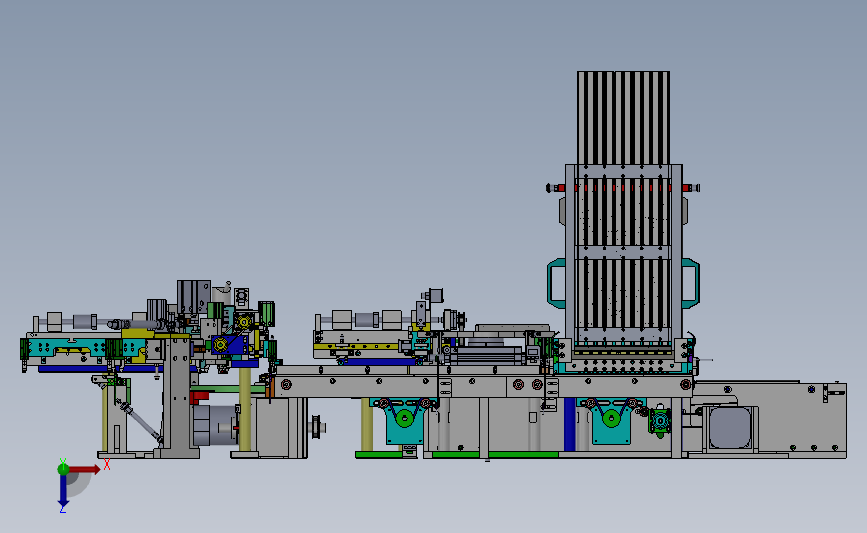The image size is (867, 533).
Task: Select the large gray cylindrical motor at lower left
Action: [215, 425]
